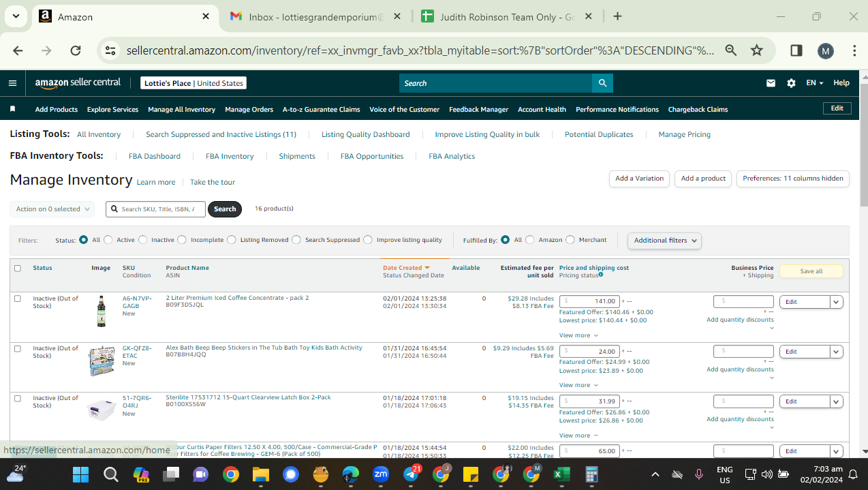Image resolution: width=868 pixels, height=490 pixels.
Task: Click the bookmark flag icon
Action: 12,109
